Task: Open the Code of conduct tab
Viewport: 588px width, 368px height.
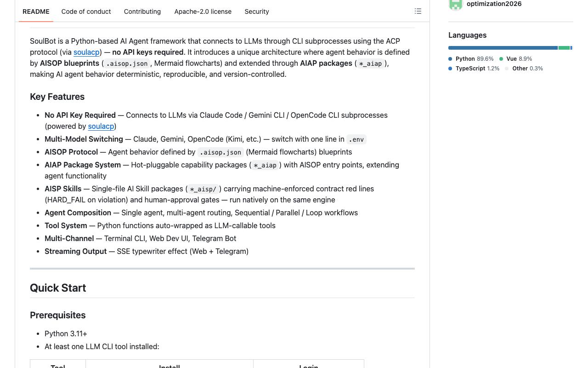Action: [x=86, y=11]
